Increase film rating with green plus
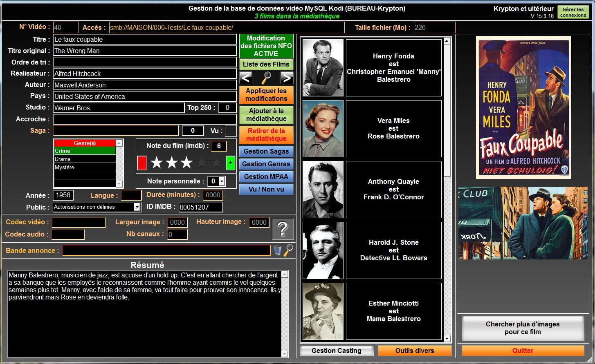595x364 pixels. coord(230,163)
